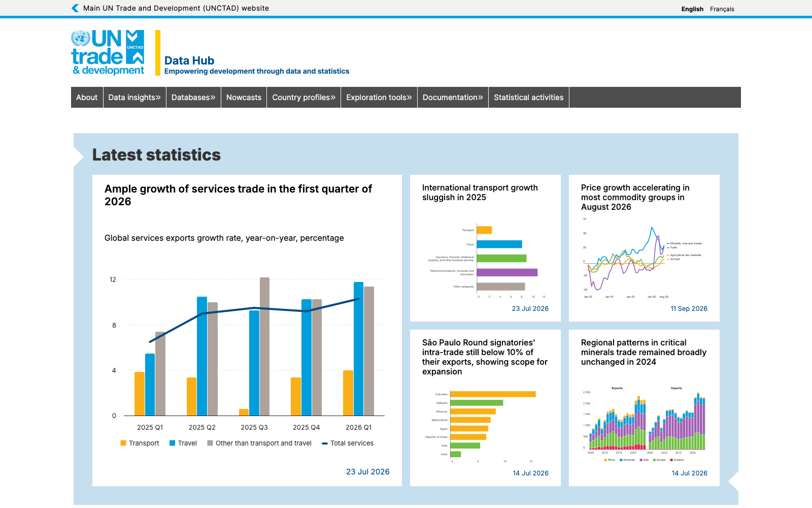The image size is (812, 508).
Task: Click the 23 Jul 2026 date under services chart
Action: (x=368, y=471)
